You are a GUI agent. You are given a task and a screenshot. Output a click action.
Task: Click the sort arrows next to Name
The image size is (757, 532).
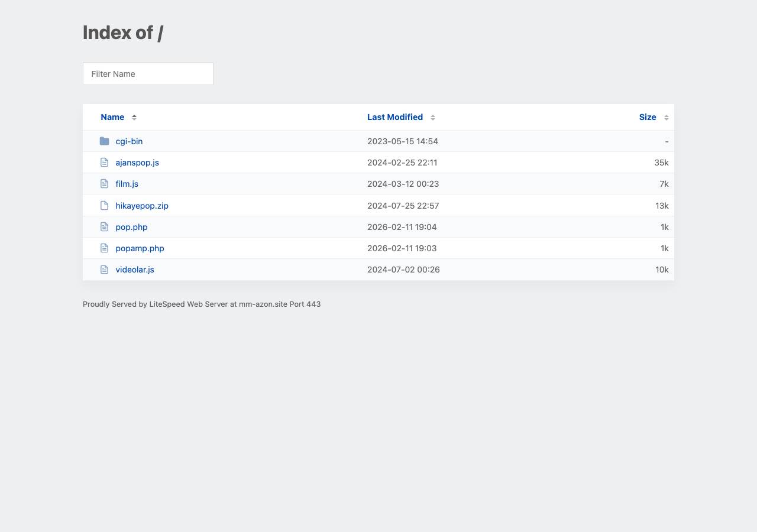click(134, 117)
